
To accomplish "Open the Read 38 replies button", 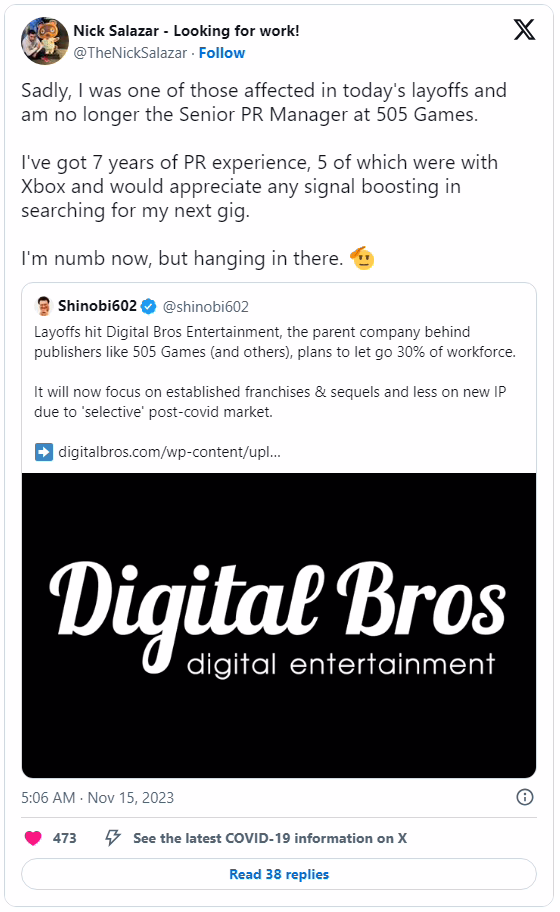I will click(x=279, y=874).
